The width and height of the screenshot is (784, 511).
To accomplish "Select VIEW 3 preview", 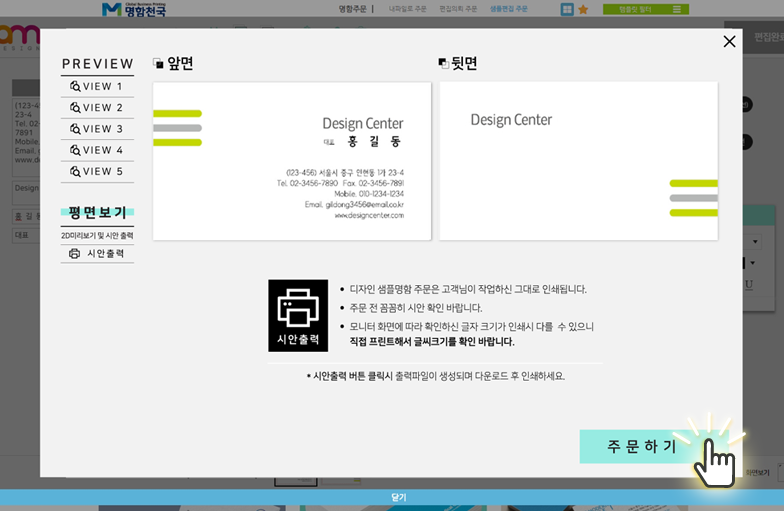I will [97, 129].
